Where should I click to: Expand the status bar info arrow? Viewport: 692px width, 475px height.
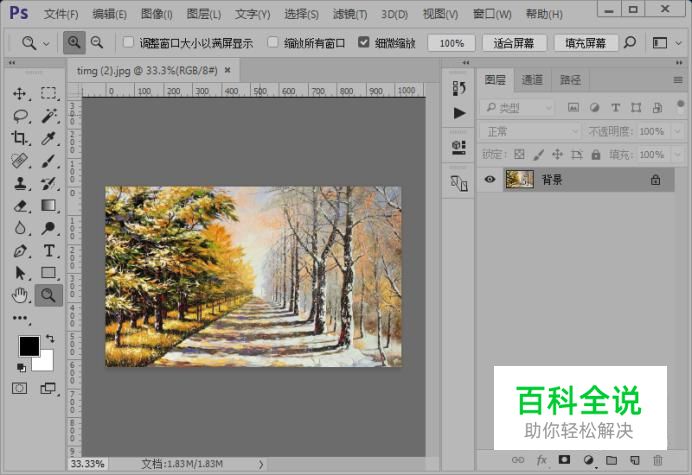click(261, 464)
